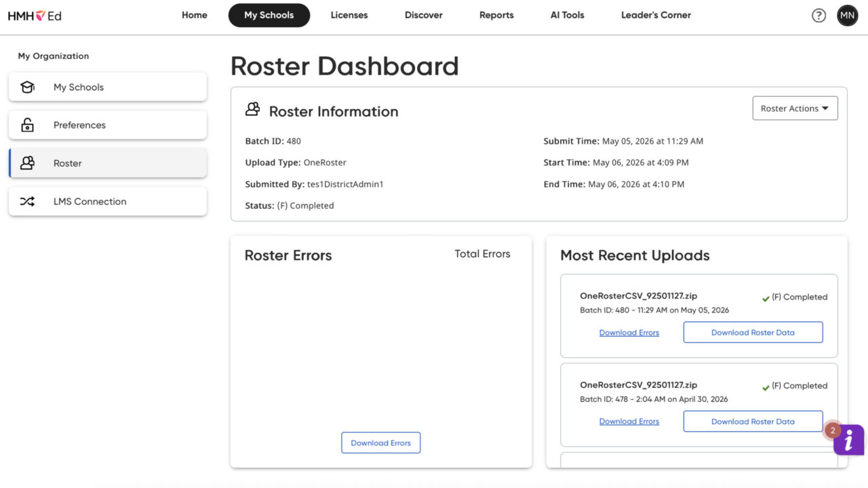
Task: Download Roster Data for Batch 480
Action: [753, 332]
